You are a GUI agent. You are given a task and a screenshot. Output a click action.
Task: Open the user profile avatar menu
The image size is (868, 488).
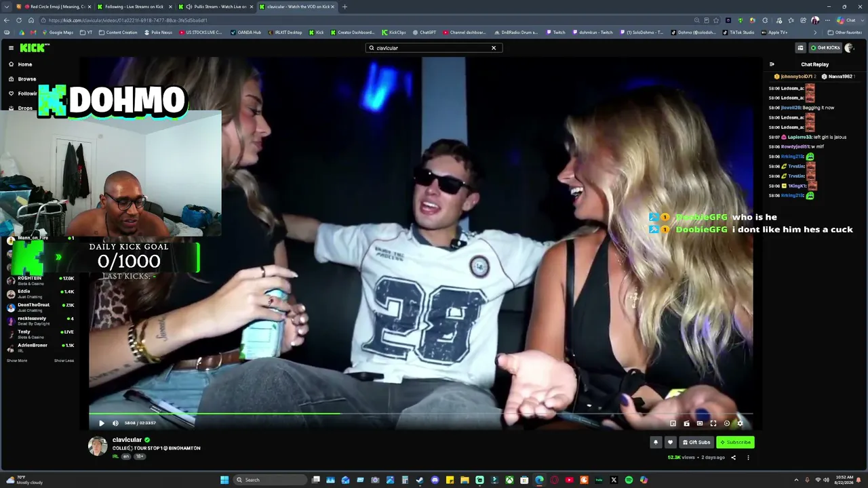click(849, 47)
